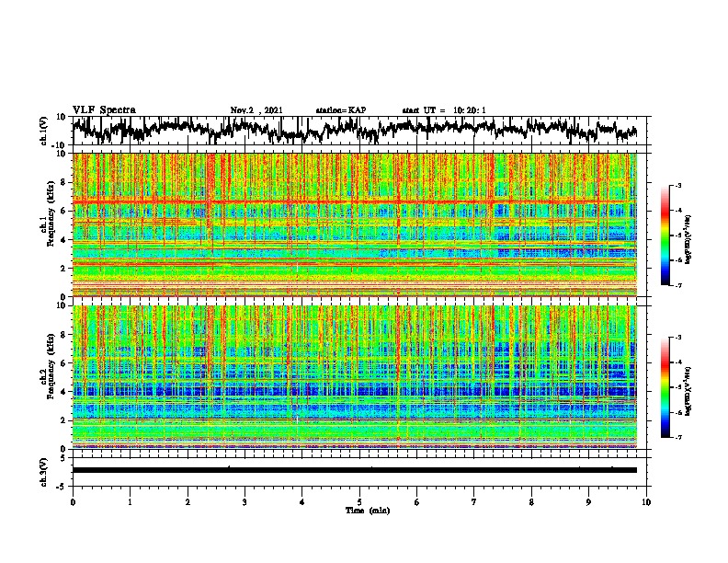Click the "2" kHz tick on ch.2 spectrogram
728x563 pixels.
[64, 420]
